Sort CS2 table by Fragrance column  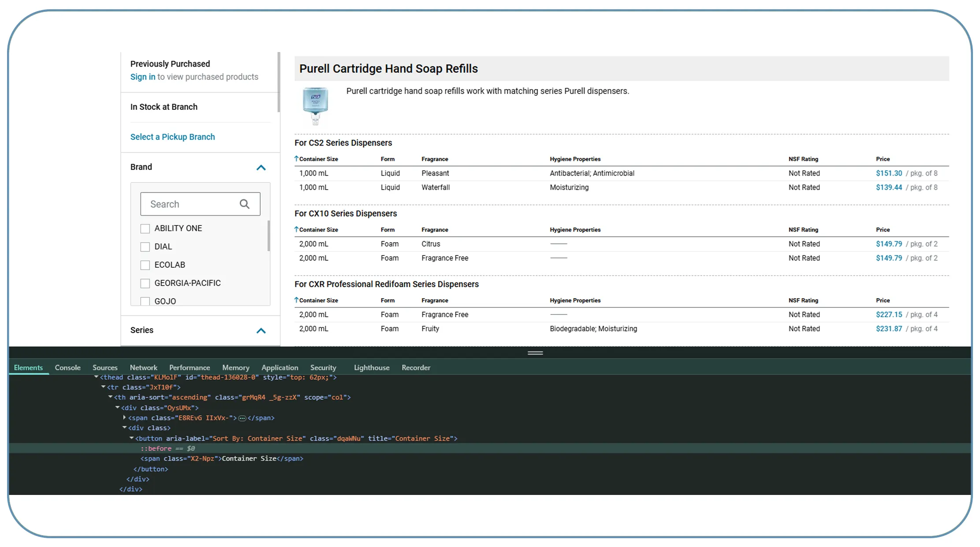435,159
